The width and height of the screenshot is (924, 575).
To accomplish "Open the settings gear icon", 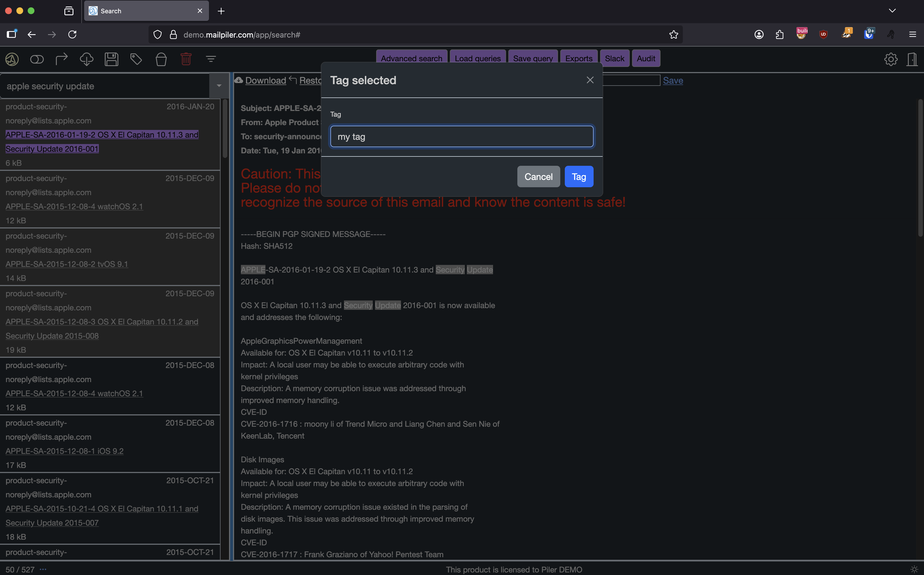I will tap(891, 59).
